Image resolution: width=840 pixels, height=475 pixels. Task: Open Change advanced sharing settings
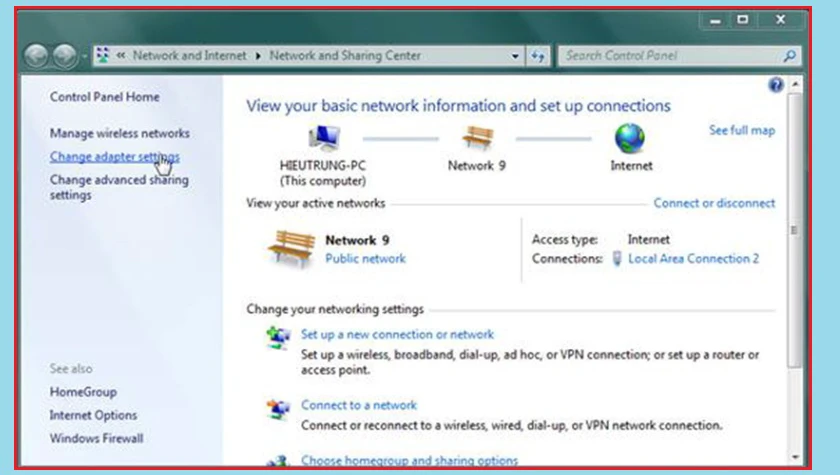point(119,187)
